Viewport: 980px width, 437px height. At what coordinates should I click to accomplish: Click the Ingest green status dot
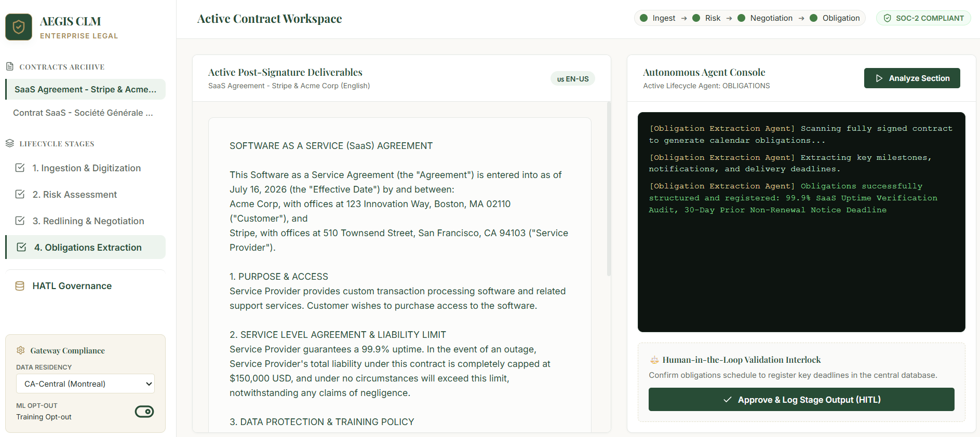coord(644,18)
